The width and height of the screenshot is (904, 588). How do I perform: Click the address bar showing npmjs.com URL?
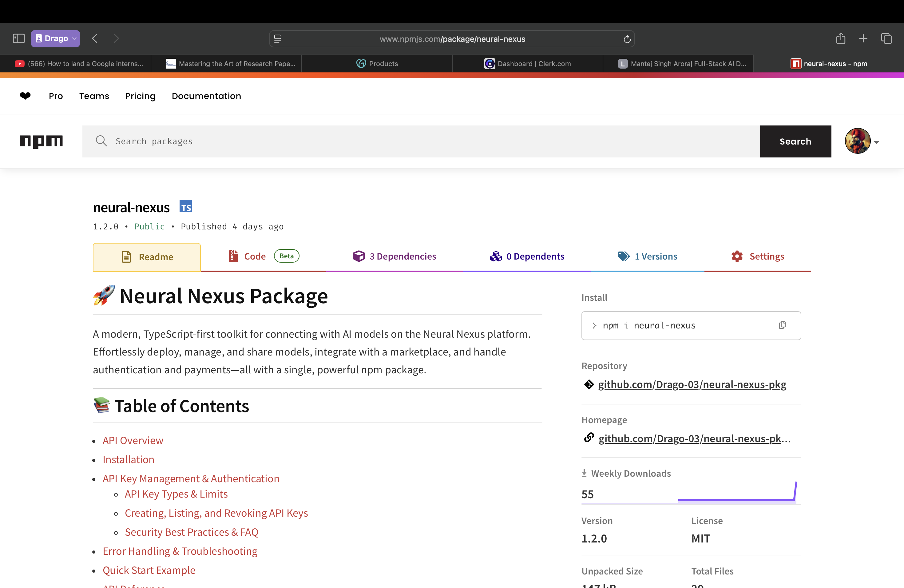pos(452,39)
